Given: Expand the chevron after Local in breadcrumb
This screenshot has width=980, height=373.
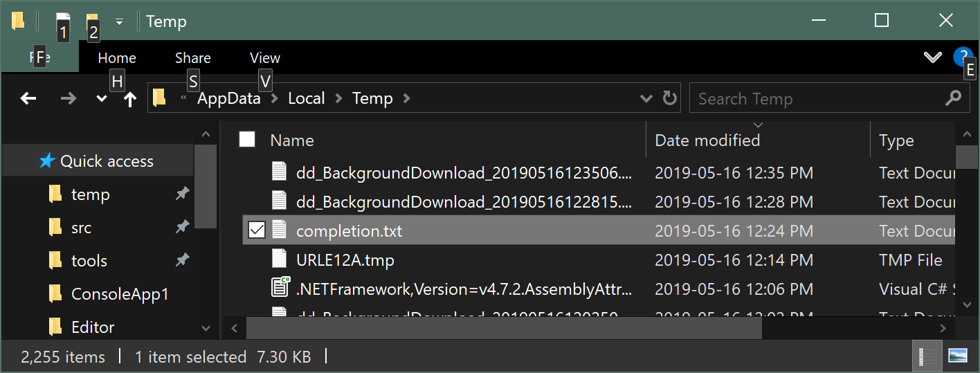Looking at the screenshot, I should [338, 98].
